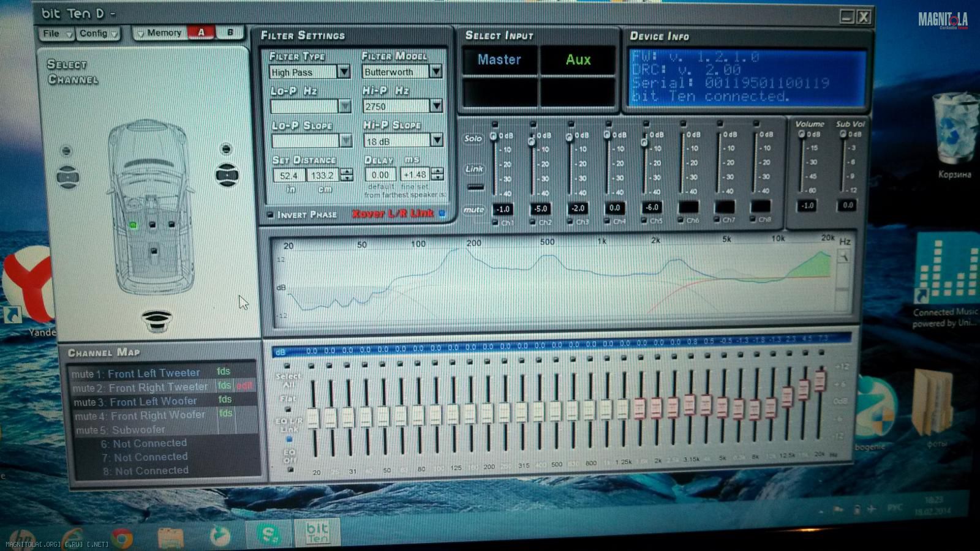Enable the solo checkbox above Ch2 fader
This screenshot has height=551, width=980.
(x=532, y=124)
